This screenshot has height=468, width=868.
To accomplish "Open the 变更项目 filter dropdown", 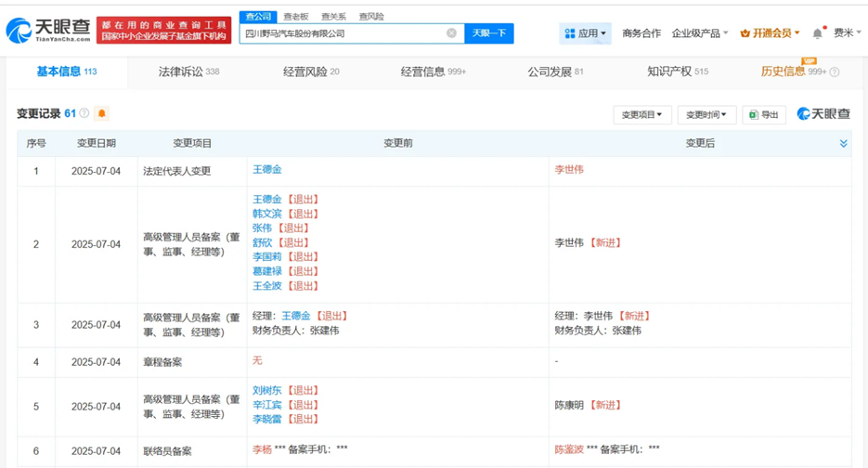I will pos(641,114).
